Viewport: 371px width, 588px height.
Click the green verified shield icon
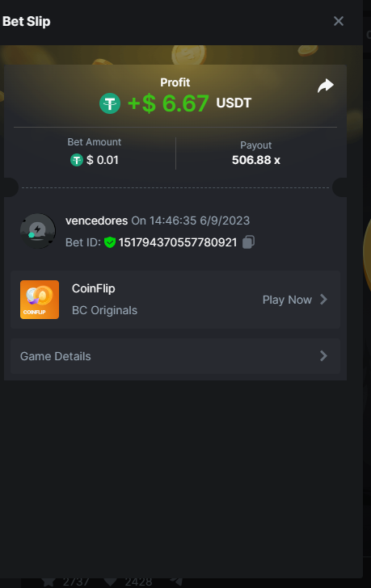pyautogui.click(x=110, y=242)
